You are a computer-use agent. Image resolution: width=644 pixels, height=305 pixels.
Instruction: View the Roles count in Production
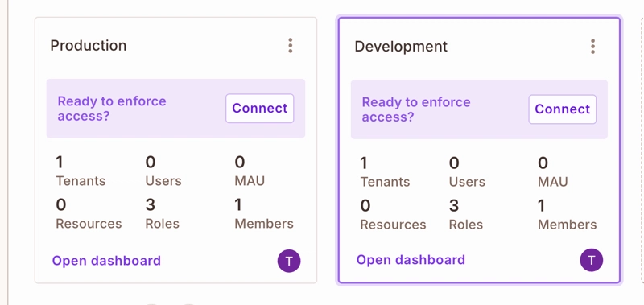(x=163, y=213)
